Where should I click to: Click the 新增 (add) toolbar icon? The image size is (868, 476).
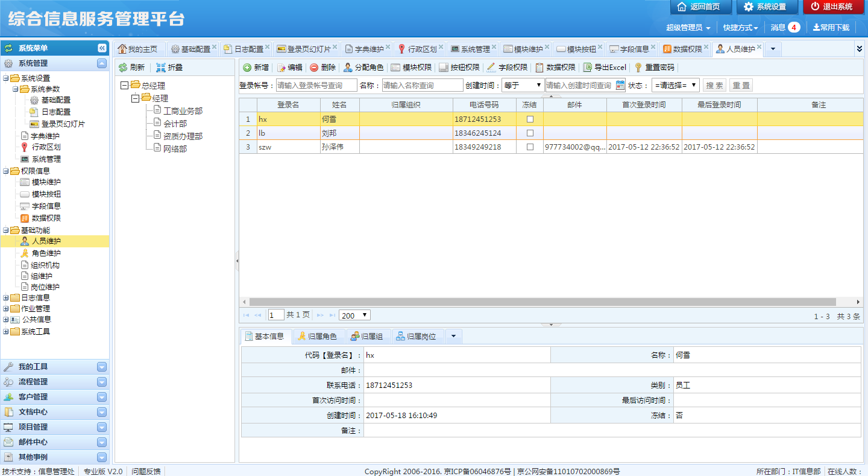(256, 68)
